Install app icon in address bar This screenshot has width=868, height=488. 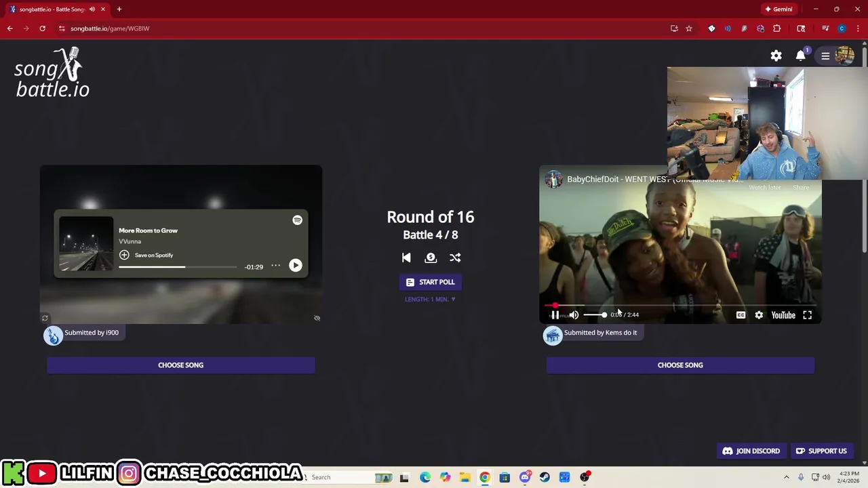click(674, 28)
